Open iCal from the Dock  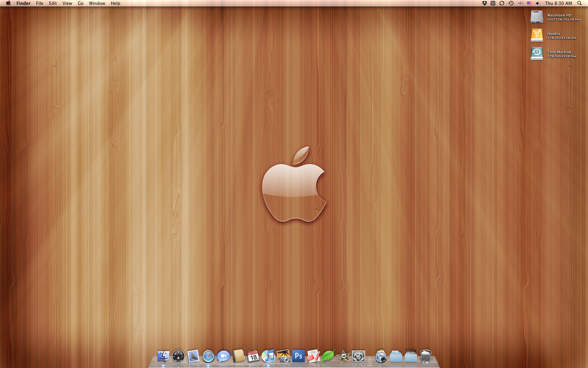tap(254, 356)
